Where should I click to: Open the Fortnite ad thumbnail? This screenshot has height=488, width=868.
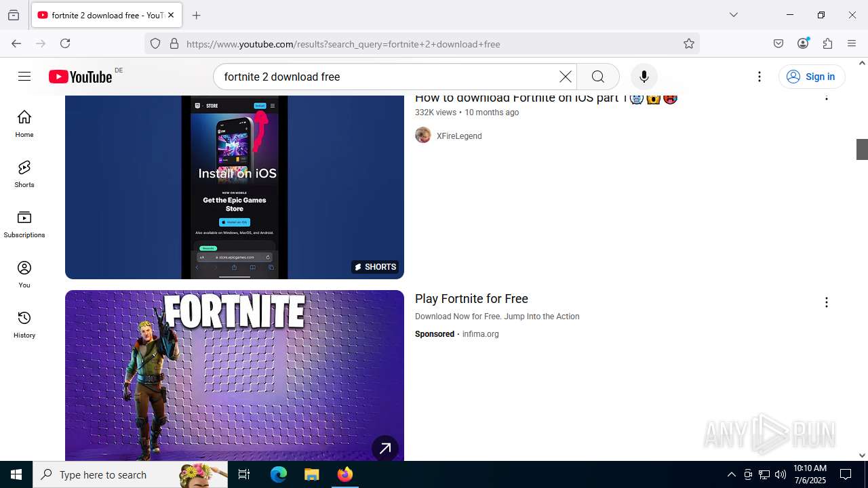[x=235, y=375]
